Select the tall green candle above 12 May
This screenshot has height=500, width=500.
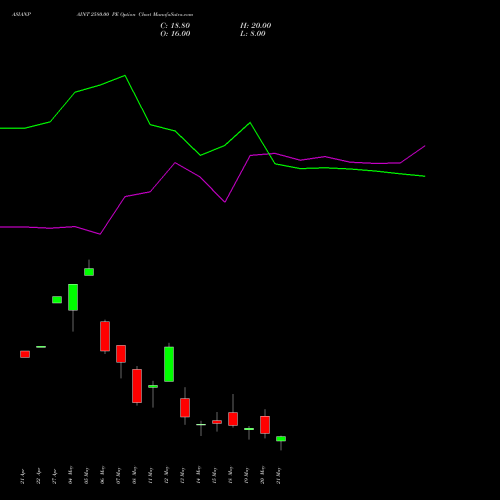pyautogui.click(x=169, y=364)
